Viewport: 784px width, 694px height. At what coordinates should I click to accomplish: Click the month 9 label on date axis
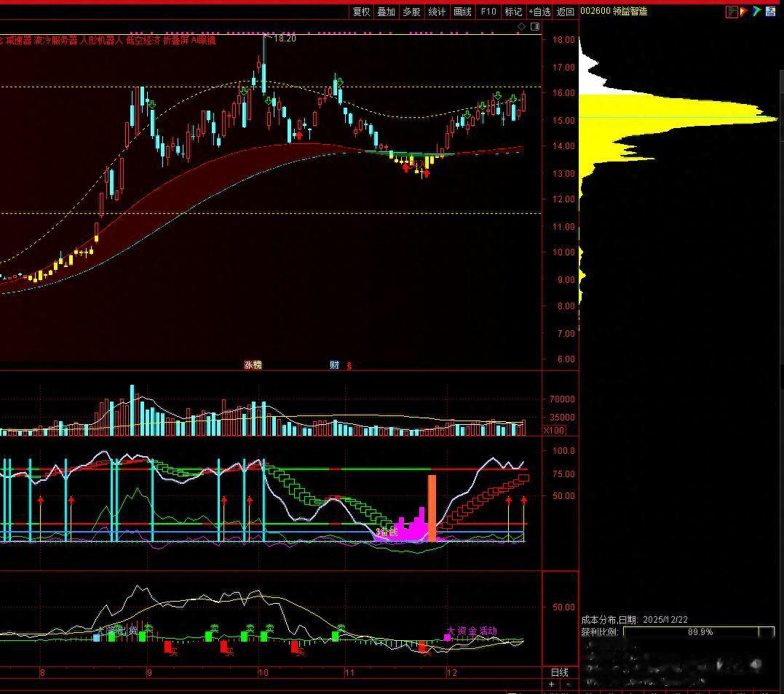149,672
